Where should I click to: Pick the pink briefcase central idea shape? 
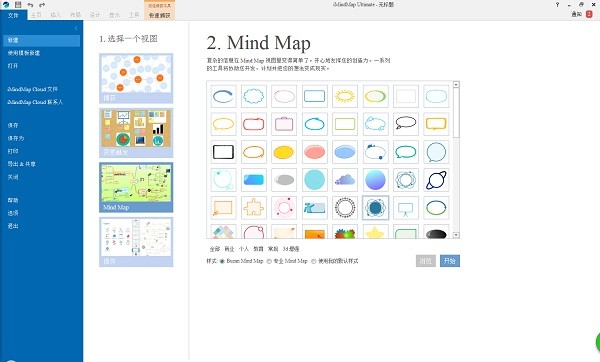[x=284, y=124]
